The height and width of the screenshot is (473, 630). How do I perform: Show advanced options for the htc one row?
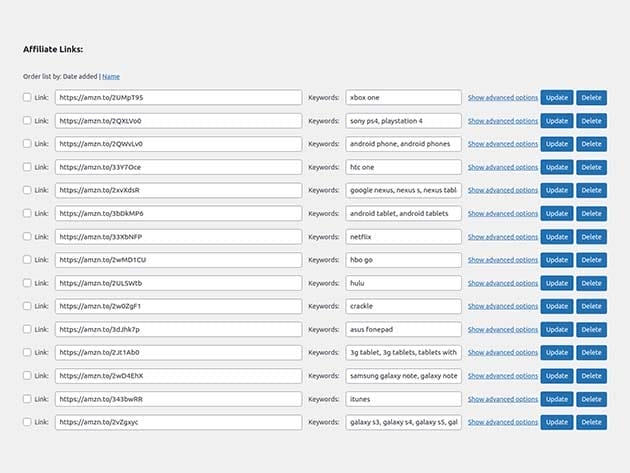pyautogui.click(x=502, y=167)
